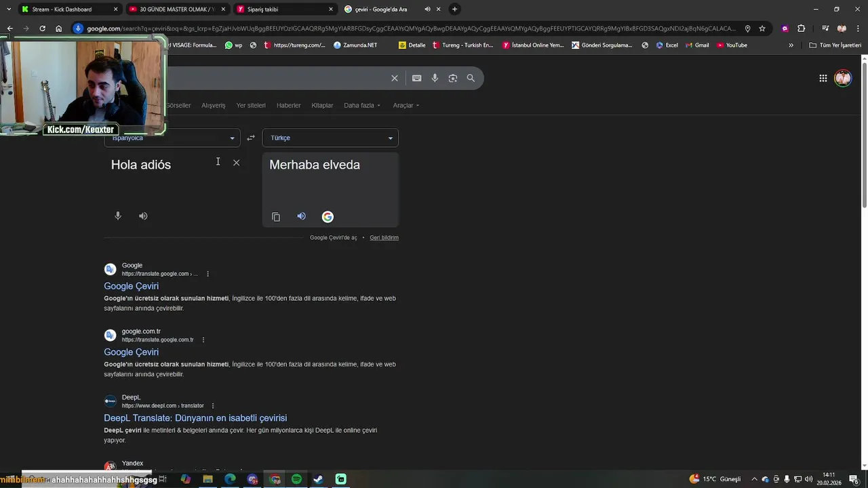Open more options for translate.google.com result
Viewport: 868px width, 488px height.
[208, 274]
